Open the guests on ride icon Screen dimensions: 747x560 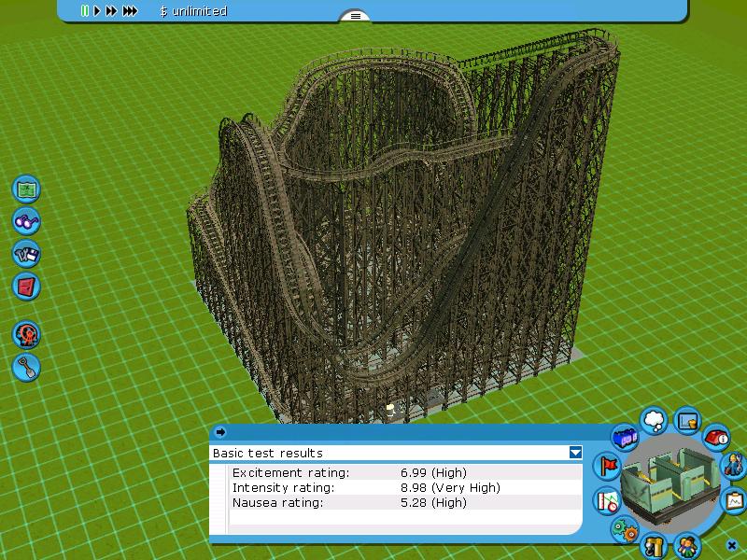[x=687, y=546]
